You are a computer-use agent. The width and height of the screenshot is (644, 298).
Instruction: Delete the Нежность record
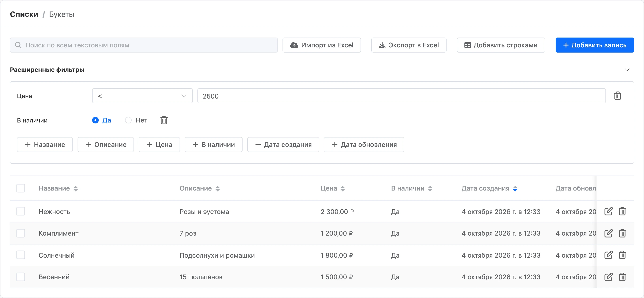pyautogui.click(x=622, y=211)
